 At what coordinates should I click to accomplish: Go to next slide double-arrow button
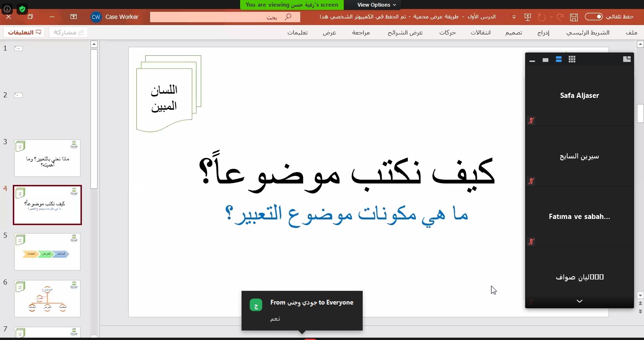[640, 312]
